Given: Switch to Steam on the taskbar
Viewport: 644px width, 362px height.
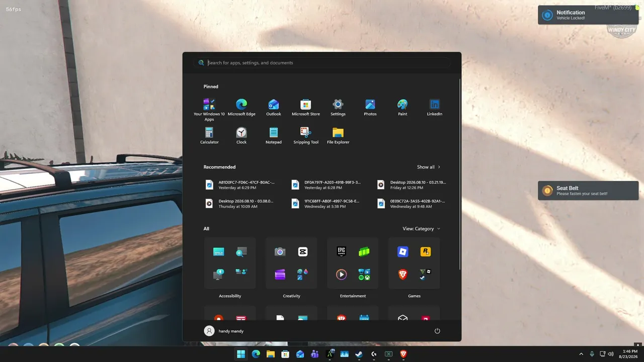Looking at the screenshot, I should tap(359, 354).
